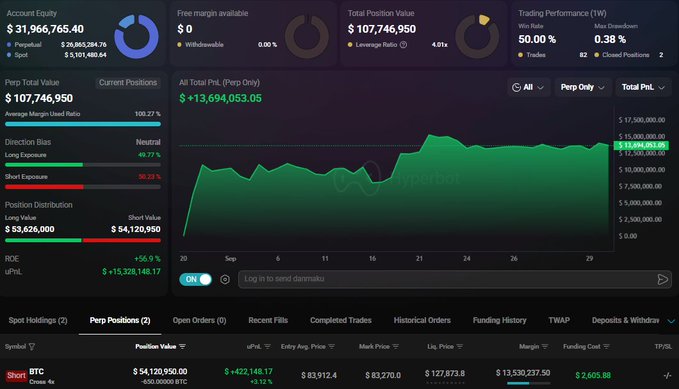The image size is (679, 389).
Task: Open the Completed Trades tab
Action: [x=341, y=320]
